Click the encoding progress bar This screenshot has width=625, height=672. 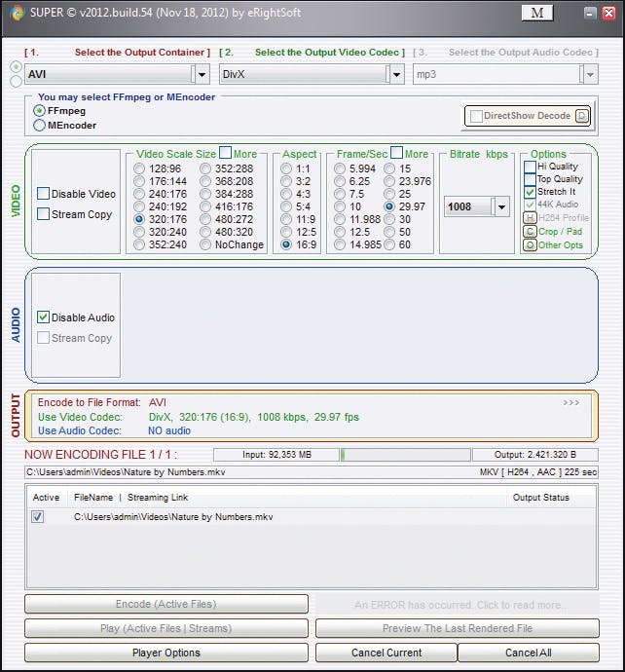click(406, 455)
